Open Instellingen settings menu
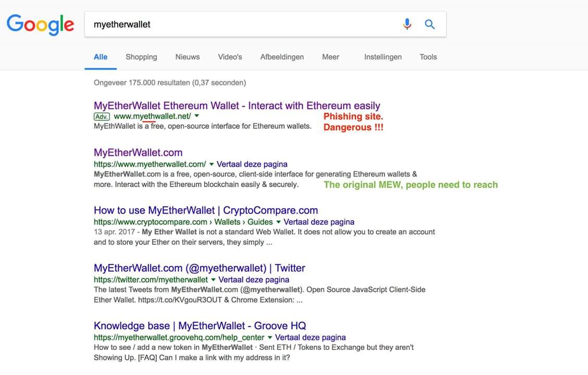 (383, 57)
